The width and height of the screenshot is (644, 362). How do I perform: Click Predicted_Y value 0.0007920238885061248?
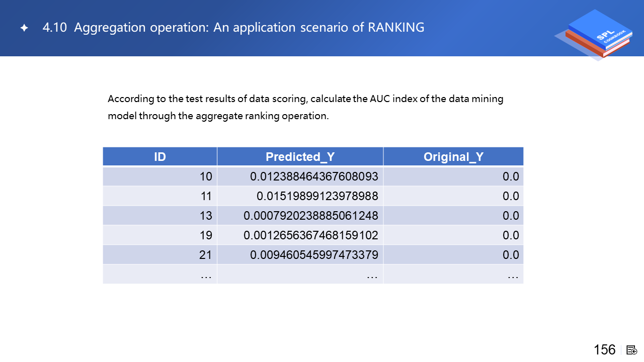[x=310, y=216]
